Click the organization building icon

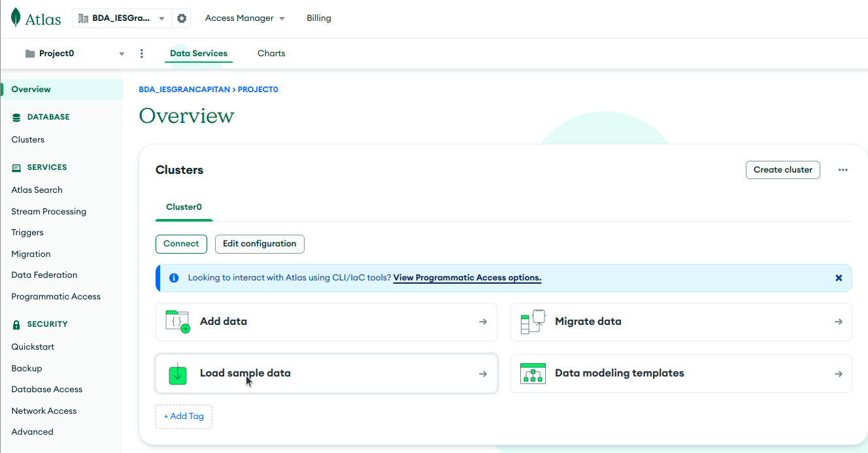coord(83,18)
